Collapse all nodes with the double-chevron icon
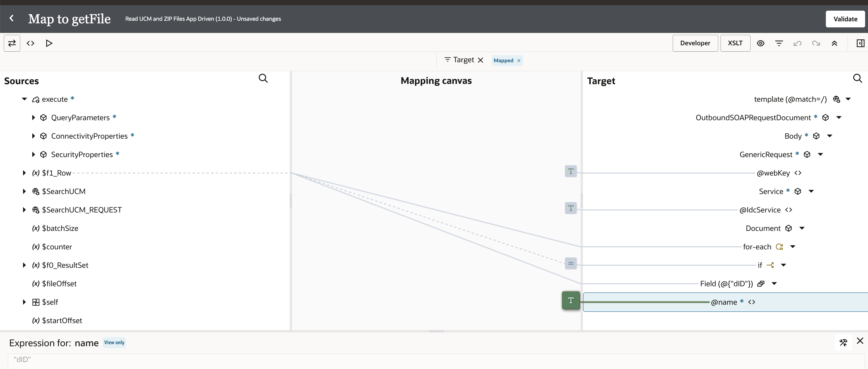Image resolution: width=868 pixels, height=369 pixels. tap(835, 43)
